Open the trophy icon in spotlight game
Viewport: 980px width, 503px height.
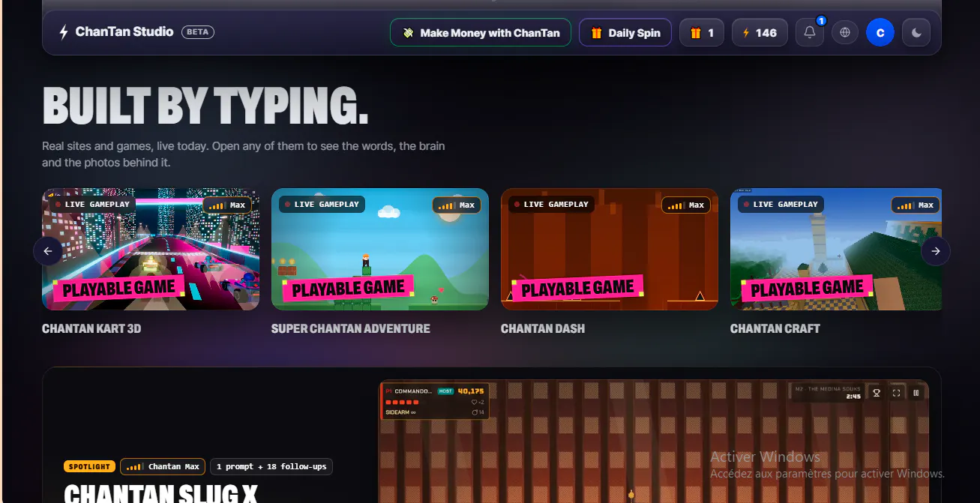tap(876, 392)
